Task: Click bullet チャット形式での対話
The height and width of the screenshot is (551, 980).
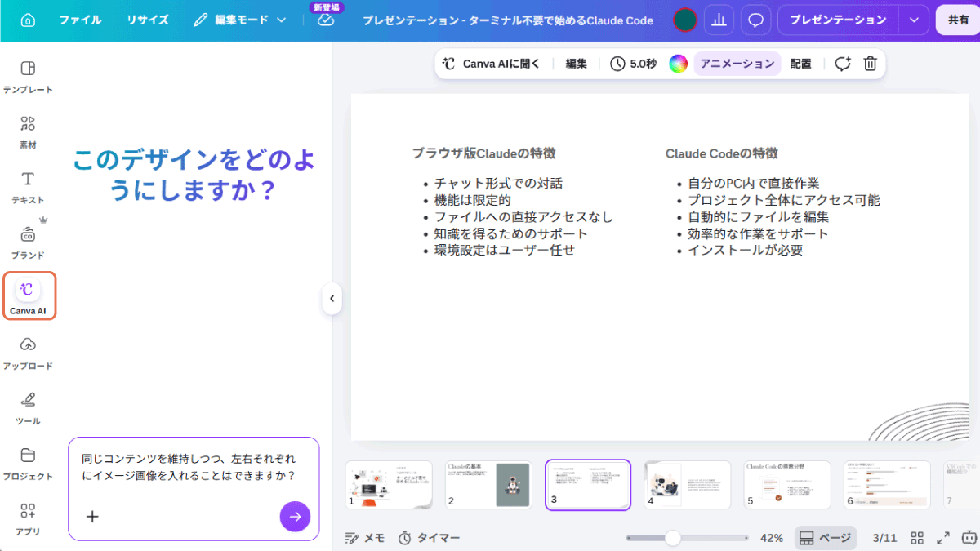Action: [x=498, y=184]
